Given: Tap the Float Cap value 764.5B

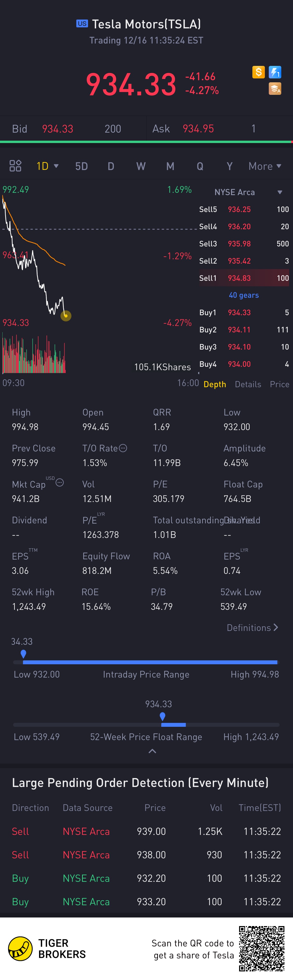Looking at the screenshot, I should 238,499.
